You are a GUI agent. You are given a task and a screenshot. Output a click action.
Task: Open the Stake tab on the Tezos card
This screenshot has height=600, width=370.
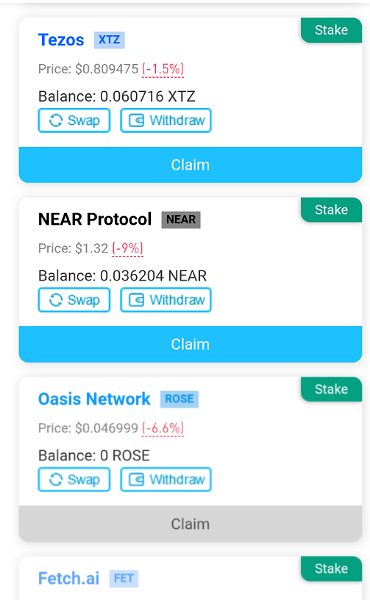[x=331, y=30]
